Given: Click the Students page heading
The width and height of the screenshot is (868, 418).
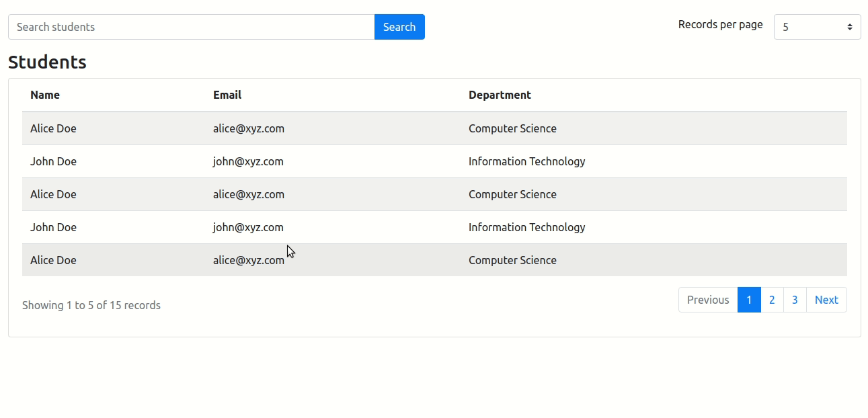Looking at the screenshot, I should [47, 62].
